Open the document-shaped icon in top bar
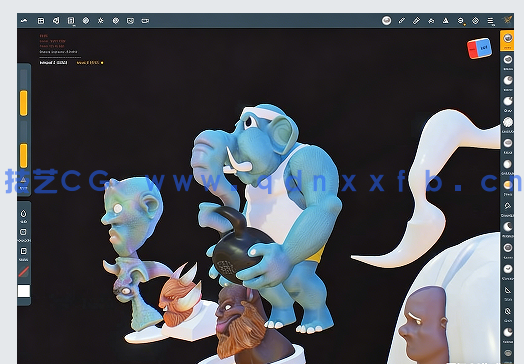The image size is (524, 364). tap(71, 21)
